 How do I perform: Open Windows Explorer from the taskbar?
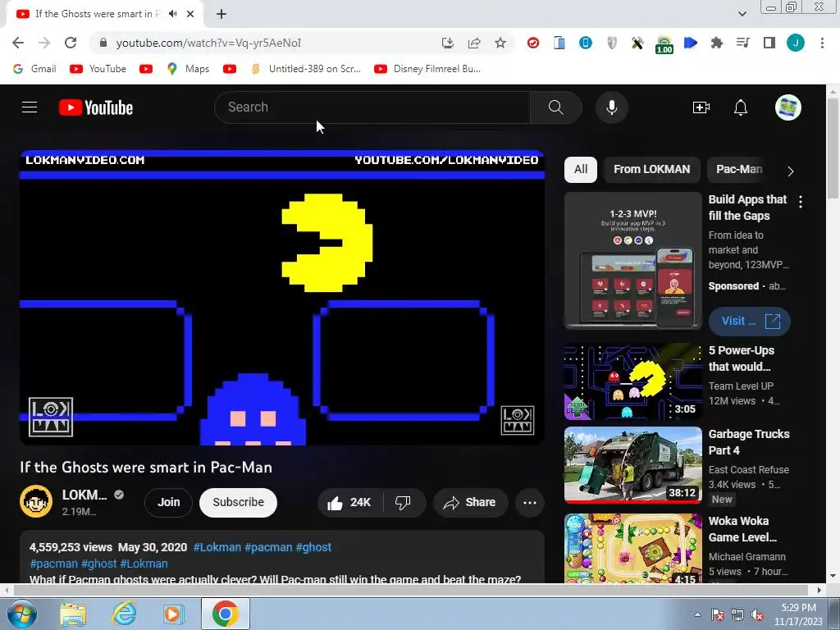click(73, 614)
